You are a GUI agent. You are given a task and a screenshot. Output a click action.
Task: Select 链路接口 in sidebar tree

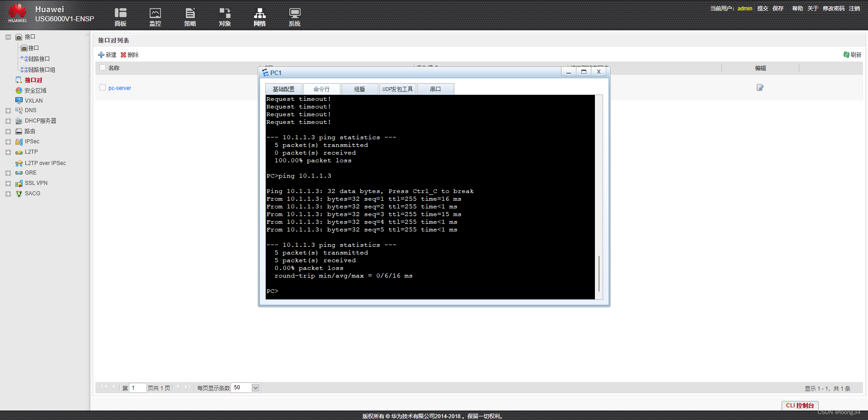pyautogui.click(x=39, y=59)
